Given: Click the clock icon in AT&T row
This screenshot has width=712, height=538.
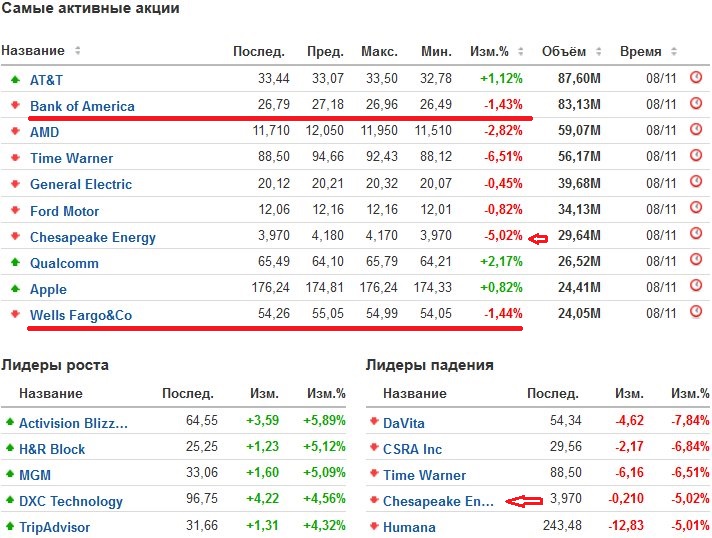Looking at the screenshot, I should (x=696, y=78).
